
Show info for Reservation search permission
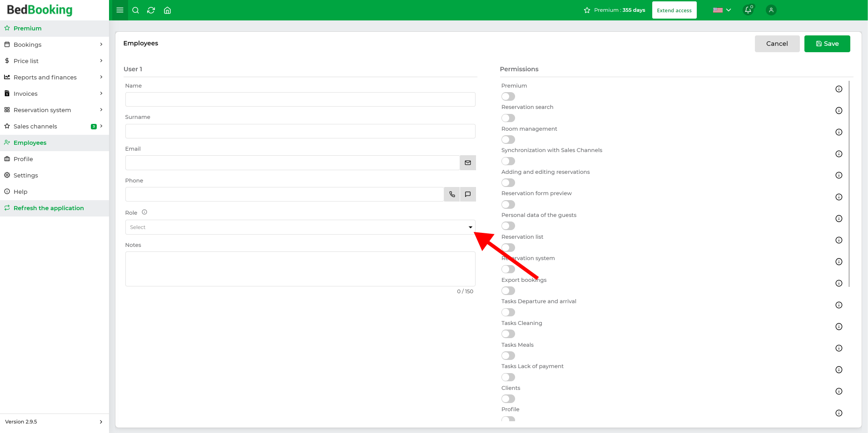tap(839, 111)
